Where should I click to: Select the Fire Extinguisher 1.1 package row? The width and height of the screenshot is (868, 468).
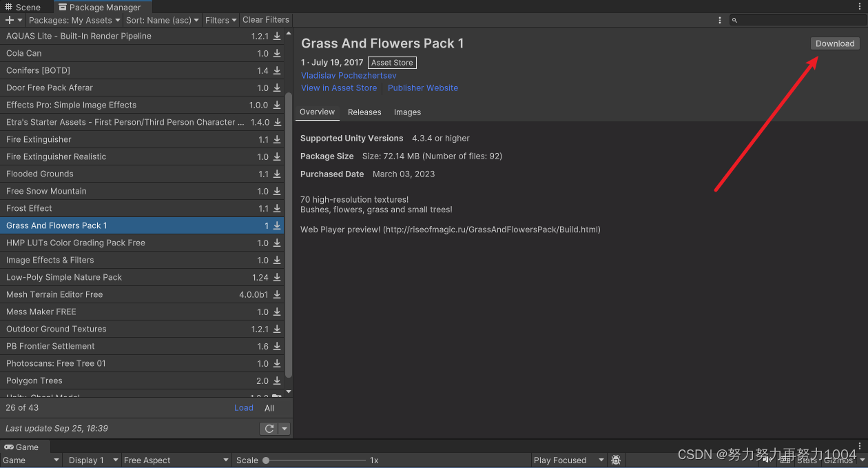(142, 139)
